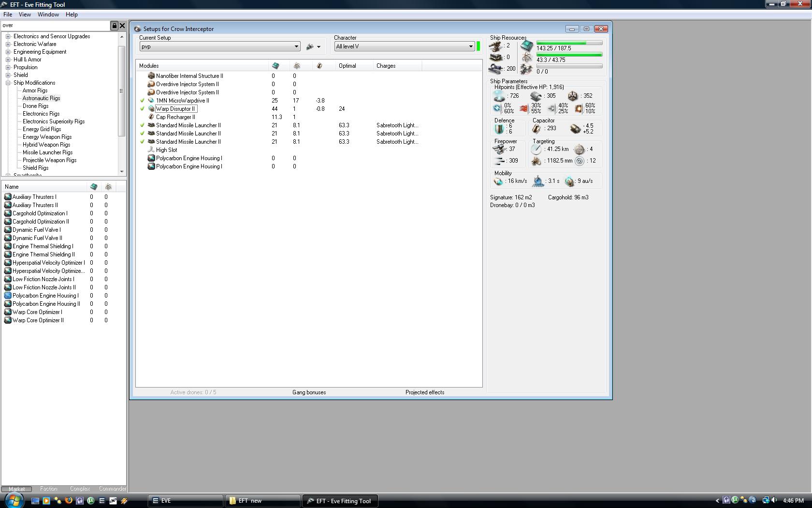Click the scan resolution icon showing 1182.5 mm
The height and width of the screenshot is (508, 812).
coord(536,161)
